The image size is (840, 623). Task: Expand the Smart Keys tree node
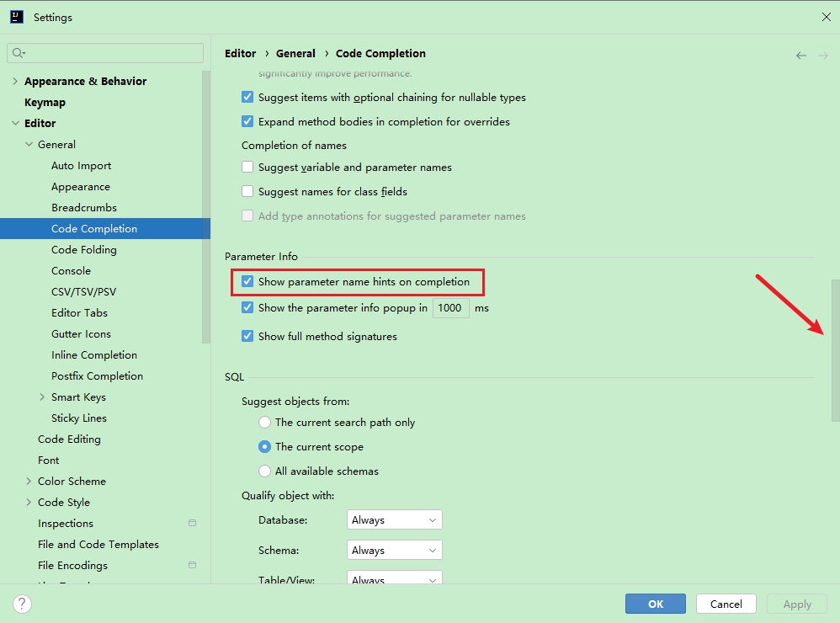click(43, 397)
